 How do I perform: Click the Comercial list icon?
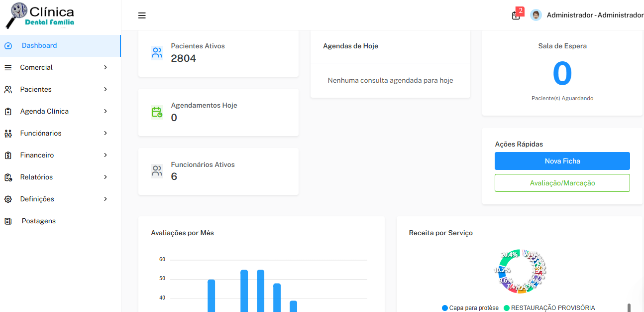[x=8, y=68]
